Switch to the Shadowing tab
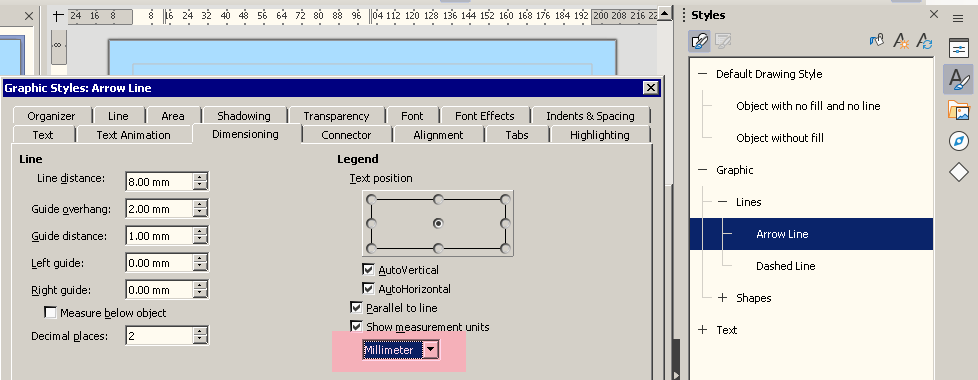 244,115
